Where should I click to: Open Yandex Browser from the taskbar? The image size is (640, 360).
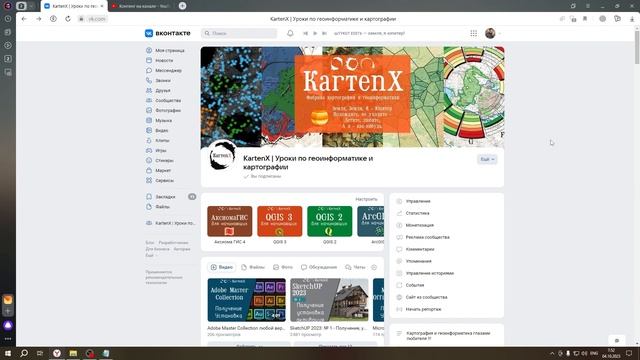pyautogui.click(x=57, y=353)
